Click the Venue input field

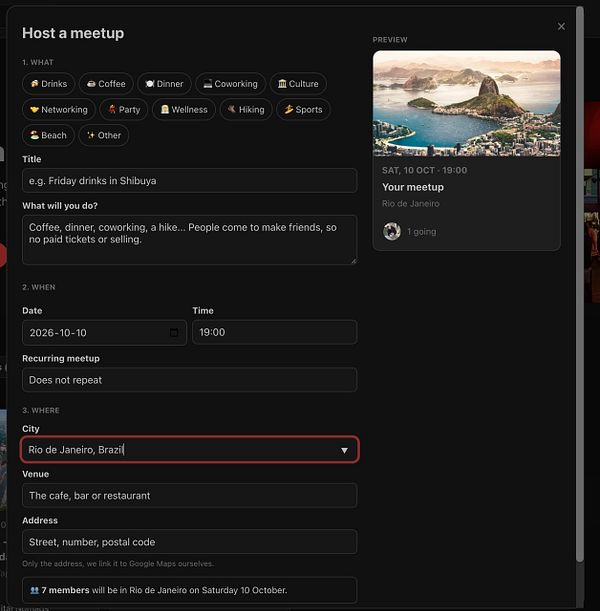(x=190, y=495)
